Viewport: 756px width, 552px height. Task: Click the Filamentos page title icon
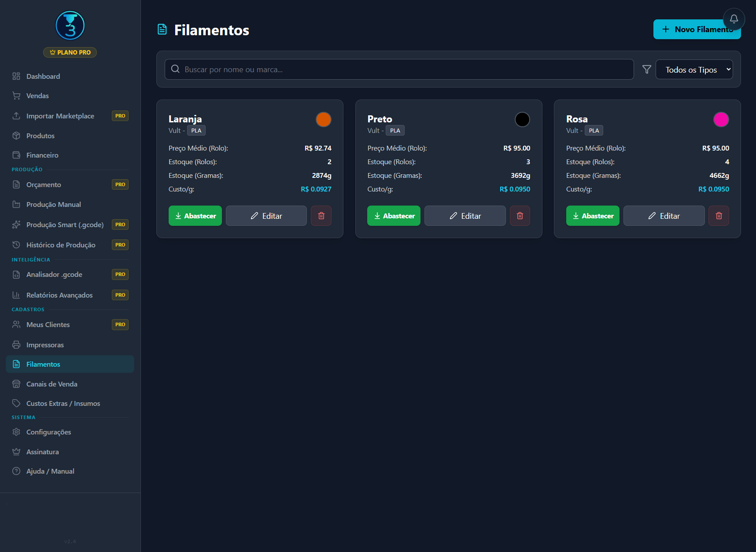(x=162, y=29)
